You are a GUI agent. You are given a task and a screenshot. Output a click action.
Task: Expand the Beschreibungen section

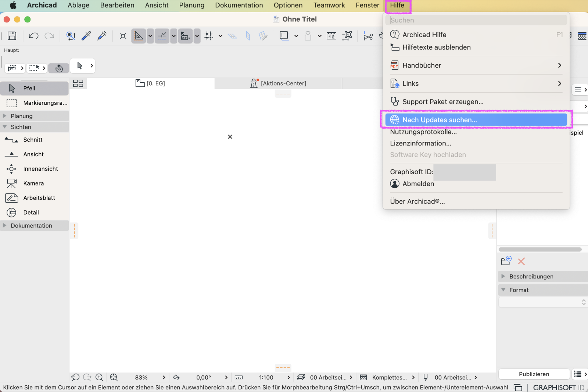543,276
